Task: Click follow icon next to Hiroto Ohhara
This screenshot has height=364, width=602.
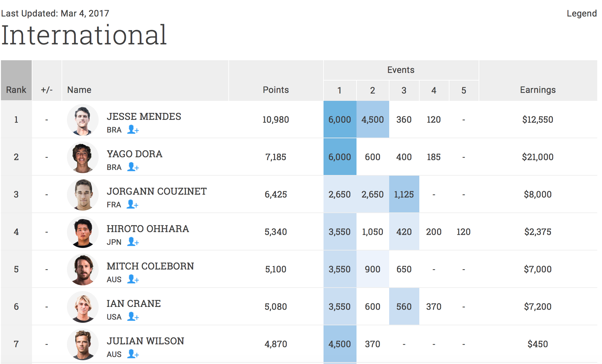Action: (x=133, y=242)
